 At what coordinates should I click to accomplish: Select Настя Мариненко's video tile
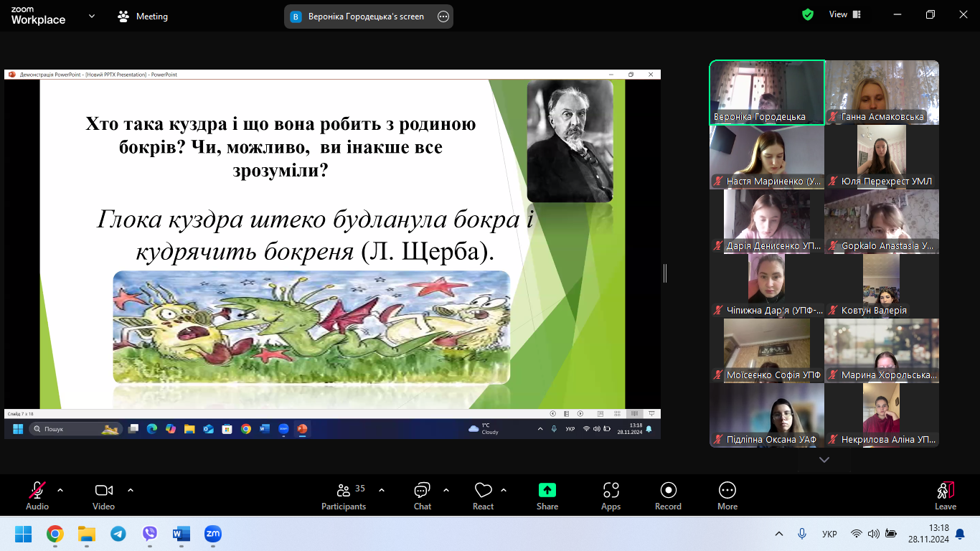(767, 157)
